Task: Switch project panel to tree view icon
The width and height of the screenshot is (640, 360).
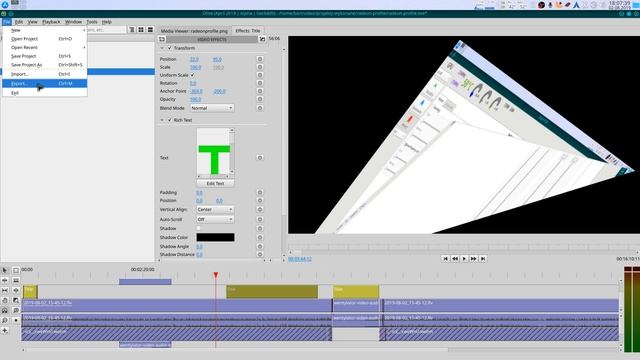Action: (132, 30)
